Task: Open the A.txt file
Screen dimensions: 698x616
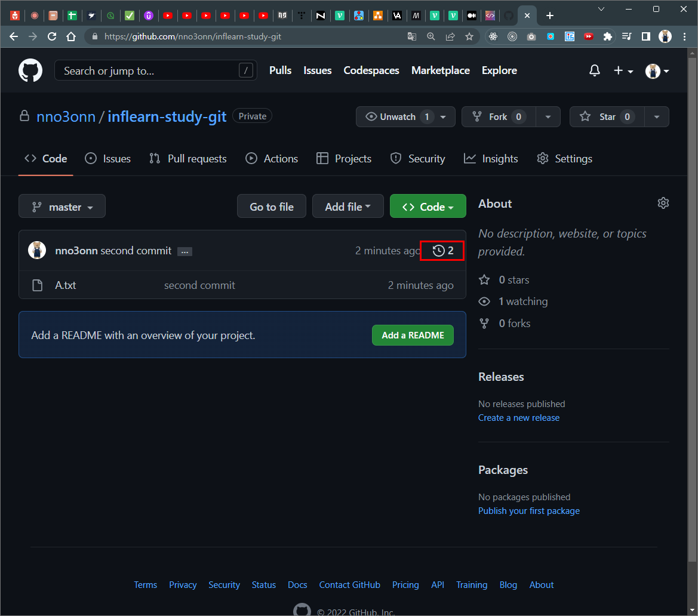Action: pos(66,285)
